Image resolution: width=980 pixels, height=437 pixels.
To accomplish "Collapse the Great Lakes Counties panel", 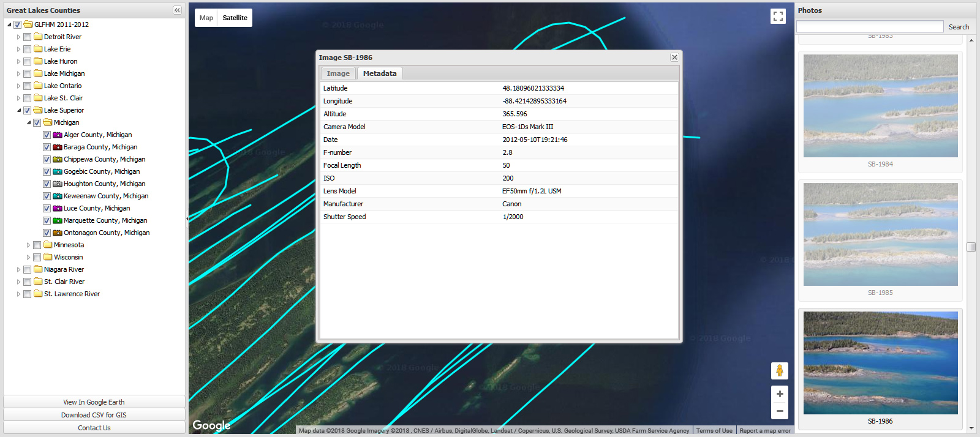I will (x=177, y=10).
